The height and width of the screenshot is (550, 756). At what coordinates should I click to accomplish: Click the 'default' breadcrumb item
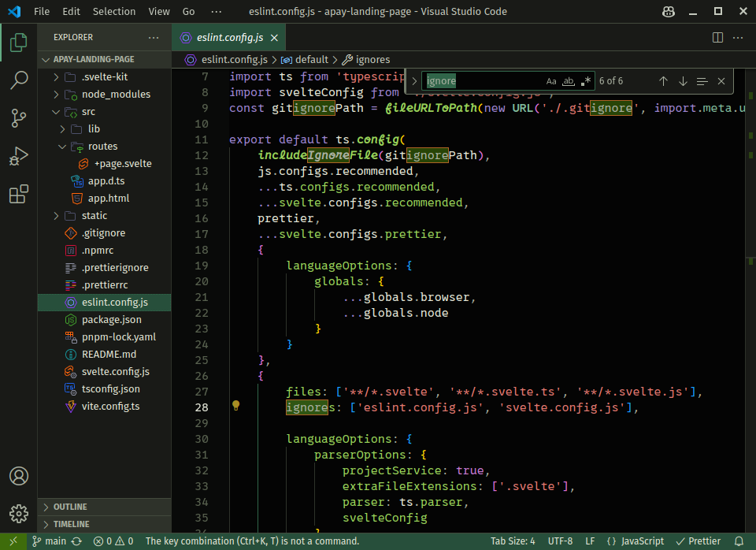[x=305, y=59]
